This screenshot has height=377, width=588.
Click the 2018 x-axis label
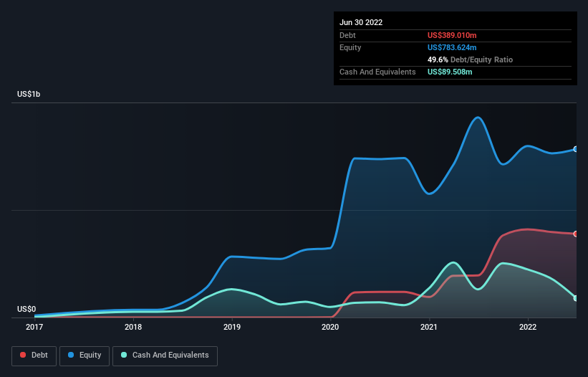point(133,327)
